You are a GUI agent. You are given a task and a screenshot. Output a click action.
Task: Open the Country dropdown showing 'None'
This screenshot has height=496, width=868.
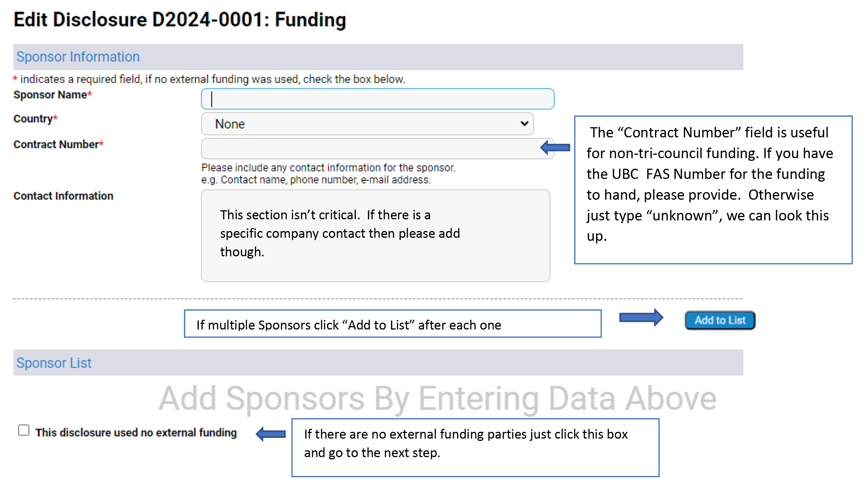pyautogui.click(x=366, y=123)
